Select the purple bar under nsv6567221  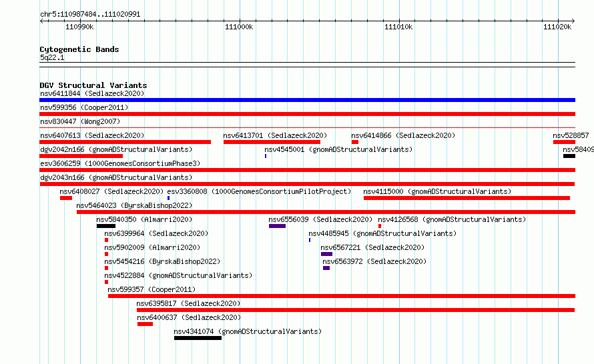point(326,254)
